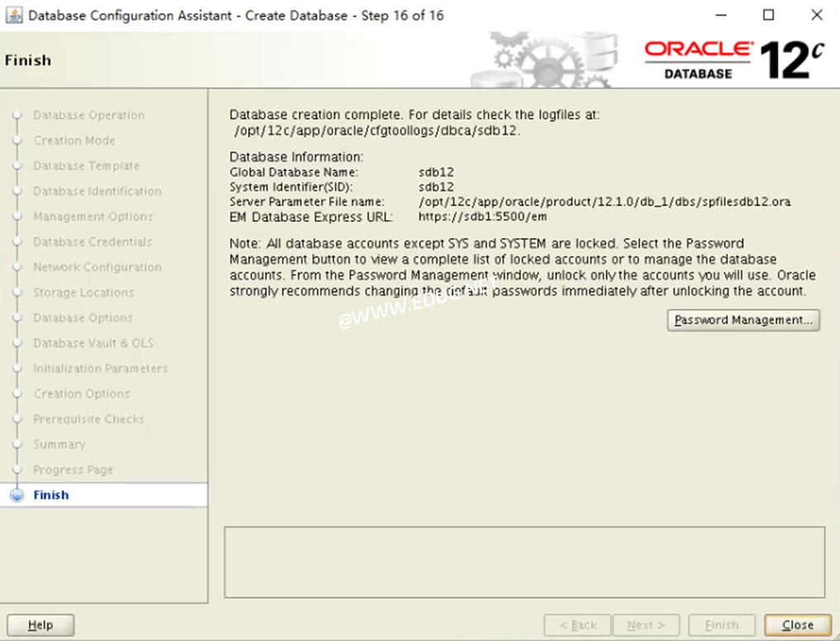Click the System Identifier(SID) value sdb12
840x641 pixels.
point(436,187)
